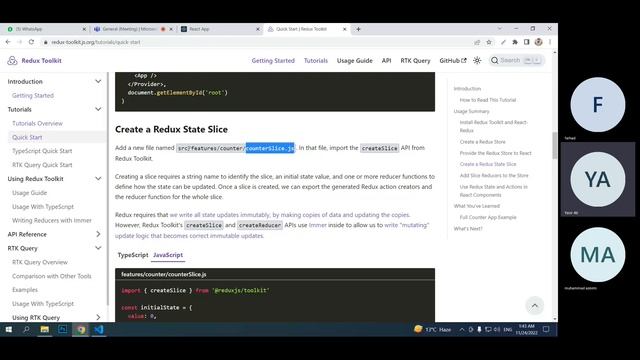This screenshot has height=360, width=640.
Task: Click the browser address bar URL
Action: click(x=96, y=42)
